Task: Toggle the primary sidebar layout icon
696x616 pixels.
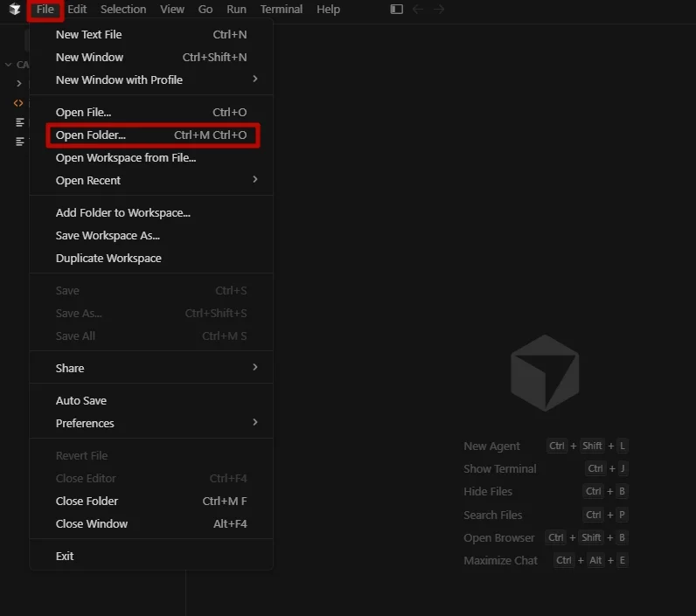Action: pos(396,9)
